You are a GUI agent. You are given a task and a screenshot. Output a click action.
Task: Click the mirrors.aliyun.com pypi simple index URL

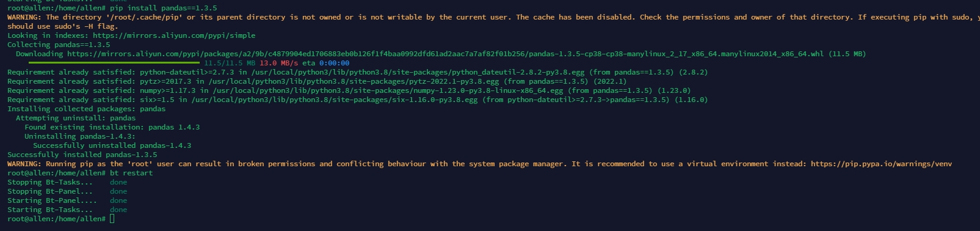[174, 35]
